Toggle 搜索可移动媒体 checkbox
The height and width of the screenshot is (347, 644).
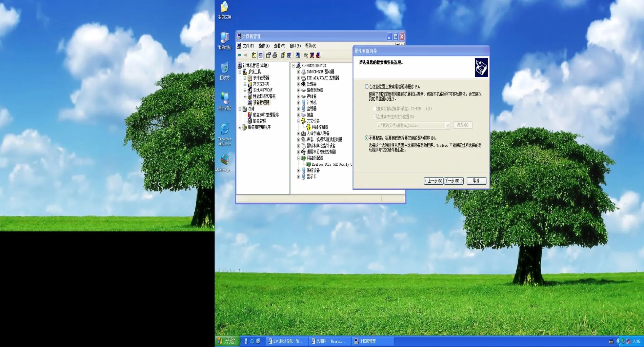click(x=375, y=109)
